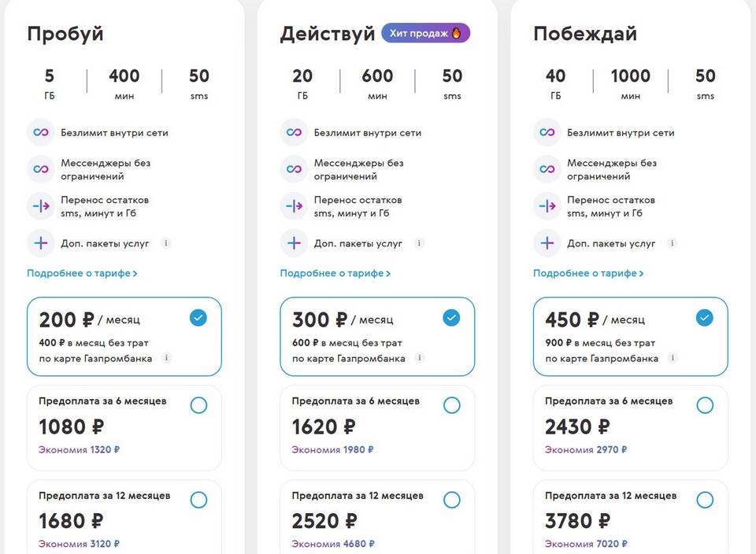This screenshot has height=554, width=756.
Task: Choose 6-month prepayment 2430 ₽ radio button
Action: point(705,405)
